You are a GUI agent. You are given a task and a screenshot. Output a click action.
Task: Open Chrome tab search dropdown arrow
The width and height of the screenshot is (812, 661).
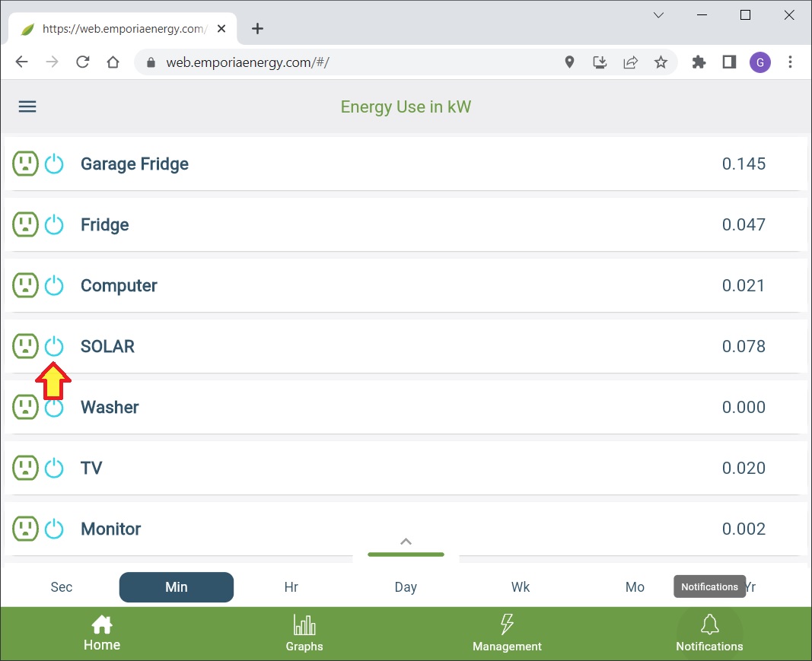click(x=659, y=15)
